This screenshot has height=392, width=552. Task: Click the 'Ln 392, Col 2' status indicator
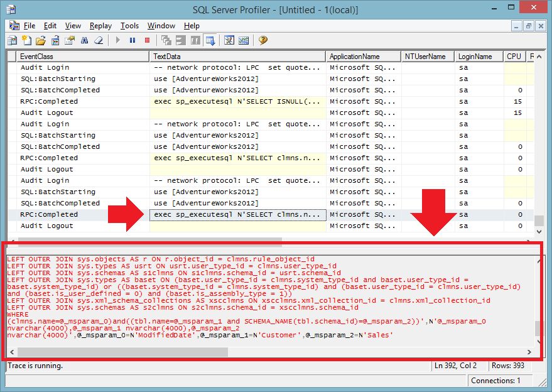(455, 366)
